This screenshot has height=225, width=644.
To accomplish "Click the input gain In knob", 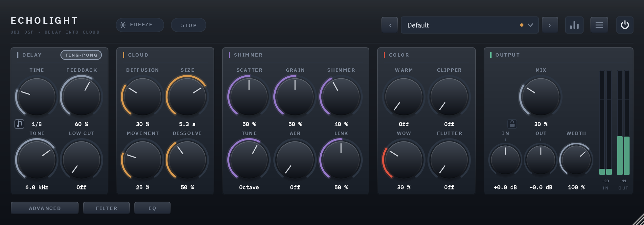I will point(505,160).
